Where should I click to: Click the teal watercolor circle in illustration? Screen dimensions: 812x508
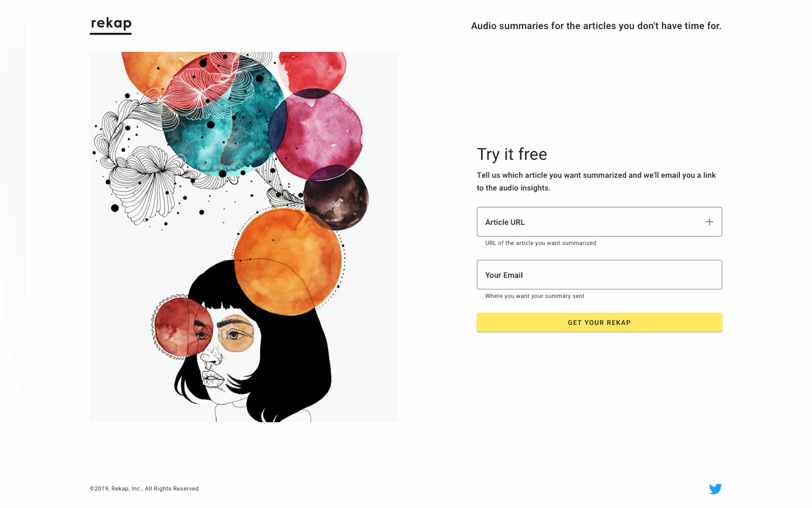click(x=222, y=118)
